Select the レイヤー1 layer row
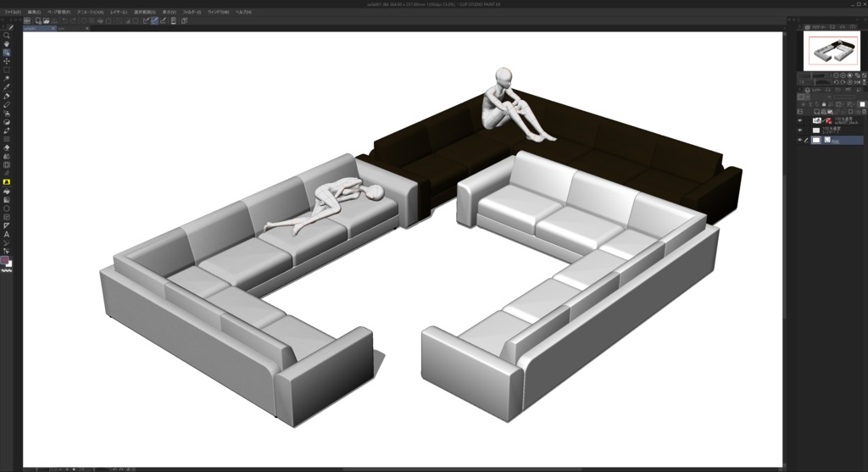 tap(837, 130)
